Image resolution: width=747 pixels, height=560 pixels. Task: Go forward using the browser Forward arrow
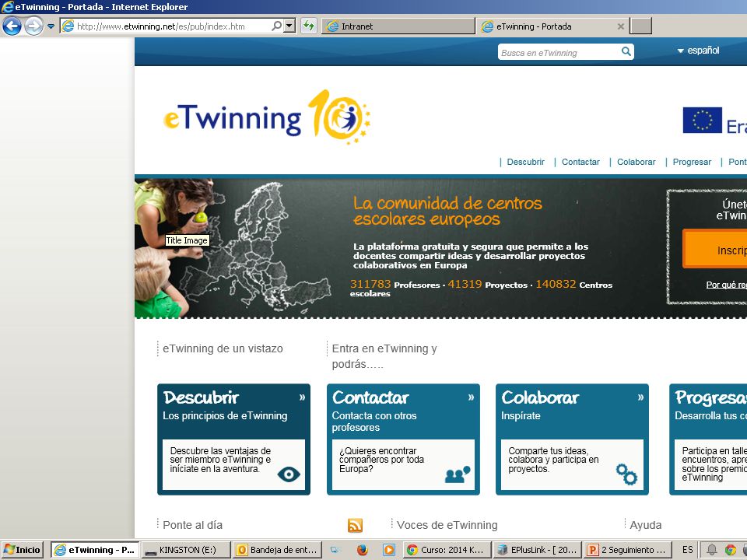[x=33, y=26]
